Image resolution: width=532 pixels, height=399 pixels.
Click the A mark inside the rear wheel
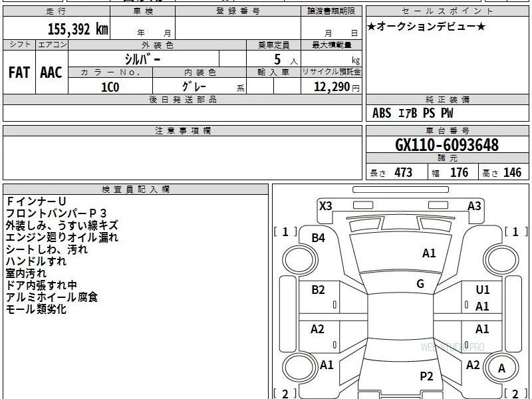(x=502, y=368)
